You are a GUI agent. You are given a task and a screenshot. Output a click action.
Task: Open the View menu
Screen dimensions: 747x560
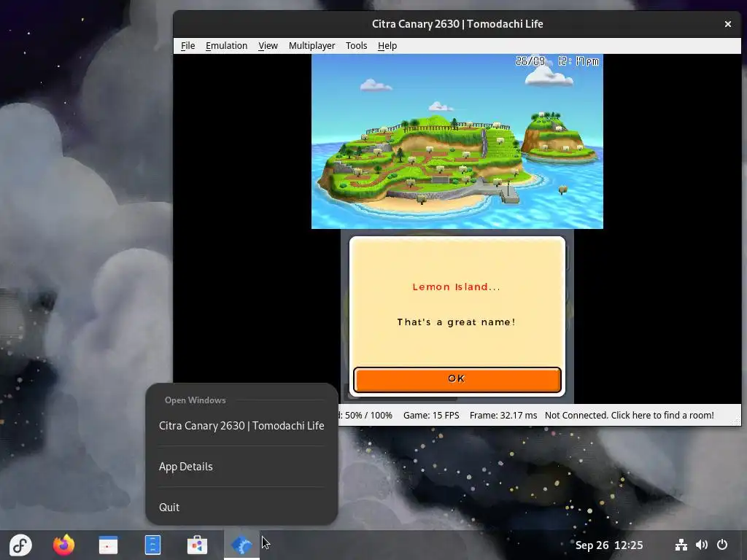pos(268,46)
